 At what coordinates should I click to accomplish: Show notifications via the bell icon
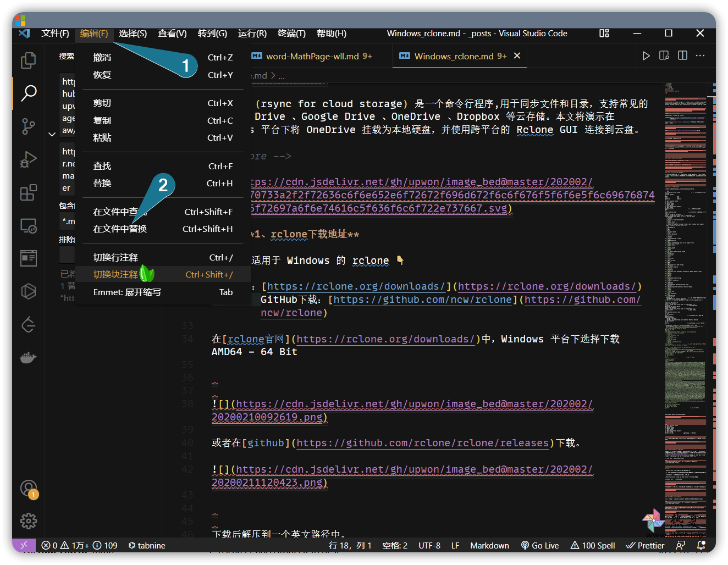(x=701, y=545)
